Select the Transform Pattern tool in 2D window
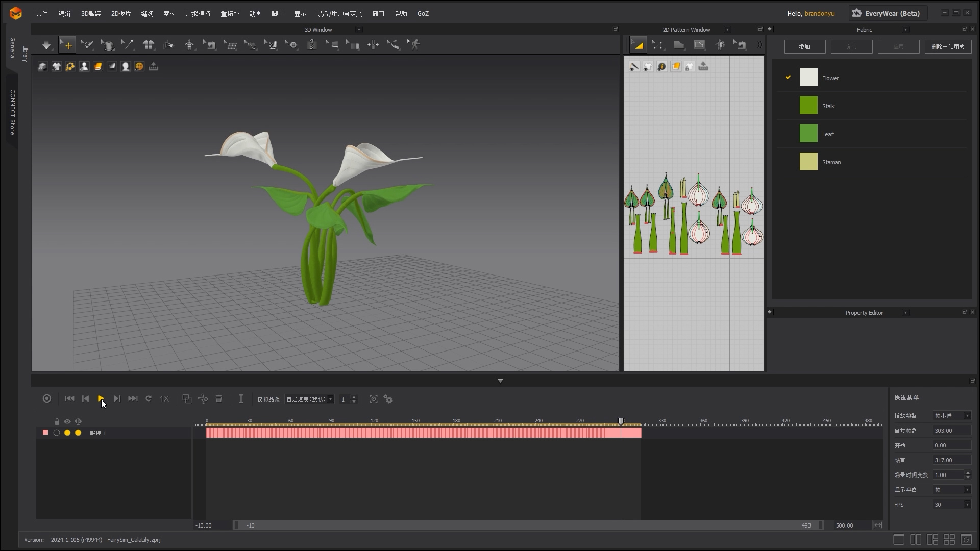The image size is (980, 551). tap(639, 44)
